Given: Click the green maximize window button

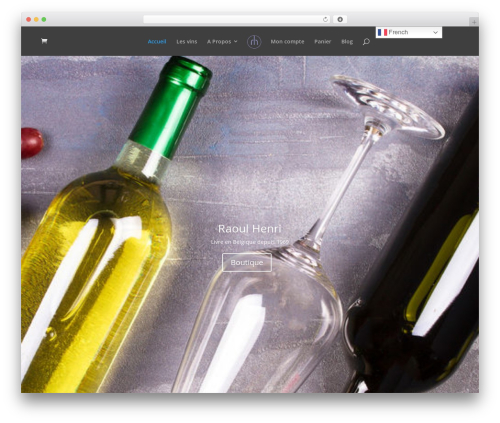Looking at the screenshot, I should (x=44, y=19).
